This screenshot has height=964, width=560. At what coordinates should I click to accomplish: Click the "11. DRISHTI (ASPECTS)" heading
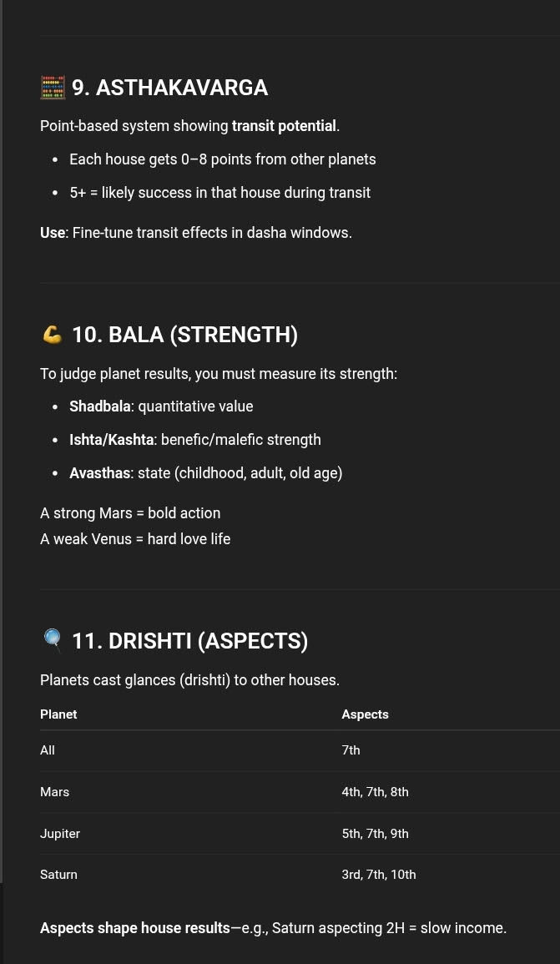click(189, 641)
